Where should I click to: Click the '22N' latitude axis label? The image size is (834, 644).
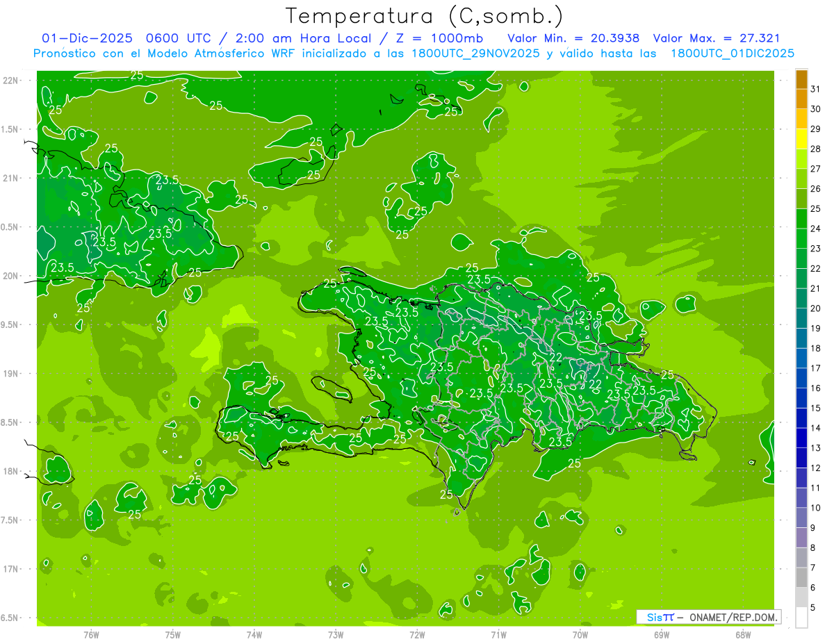point(11,81)
